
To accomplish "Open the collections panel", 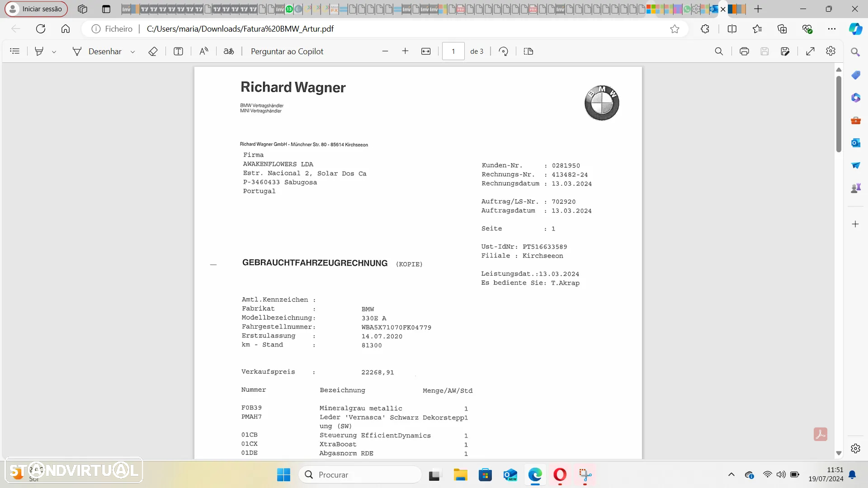I will pos(782,29).
